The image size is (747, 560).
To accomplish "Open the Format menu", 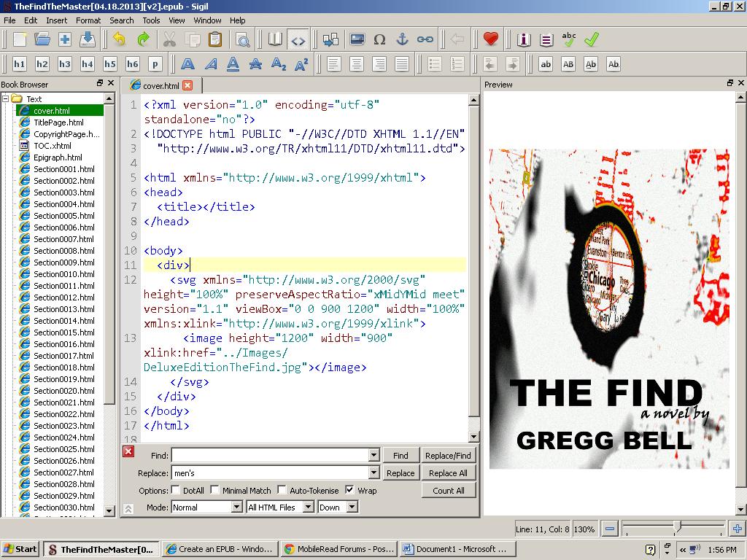I will 88,20.
